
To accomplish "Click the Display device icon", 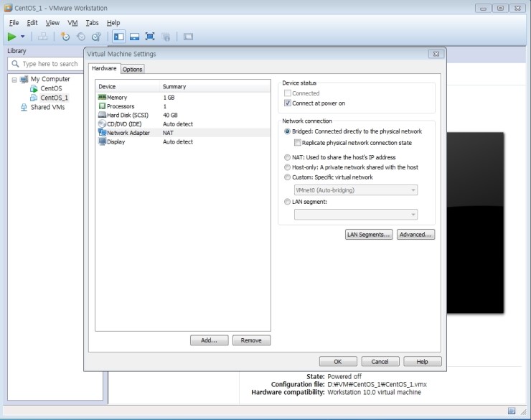I will (102, 141).
